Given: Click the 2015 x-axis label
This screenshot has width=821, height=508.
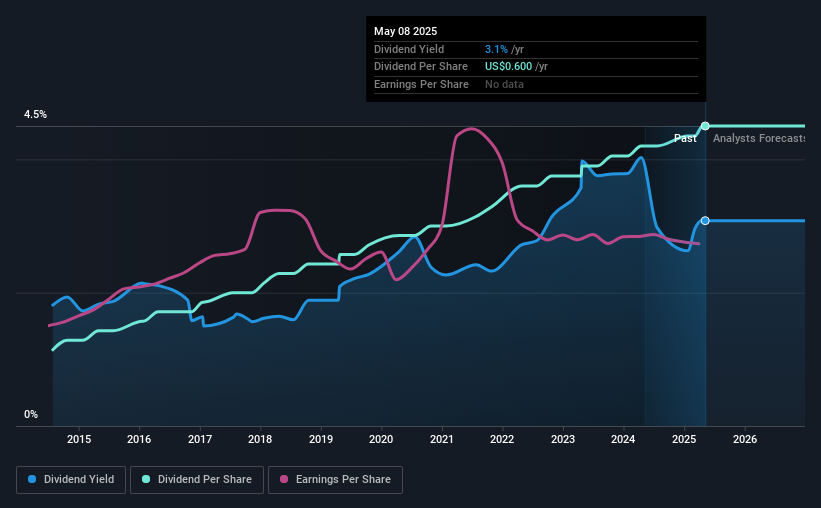Looking at the screenshot, I should tap(79, 439).
